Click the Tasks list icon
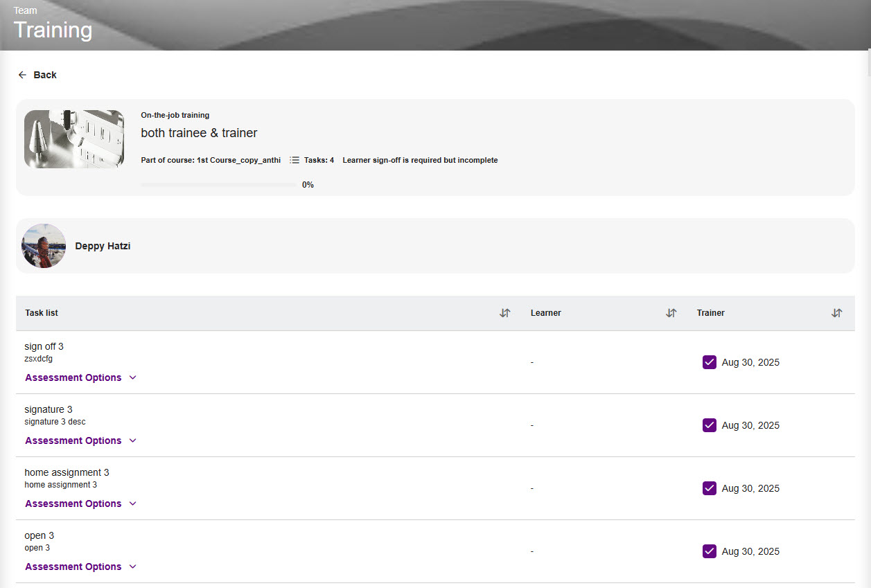871x588 pixels. pos(294,160)
